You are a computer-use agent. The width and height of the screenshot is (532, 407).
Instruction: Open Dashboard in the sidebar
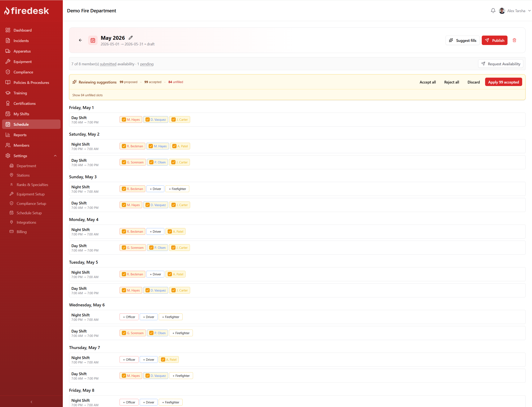tap(31, 30)
